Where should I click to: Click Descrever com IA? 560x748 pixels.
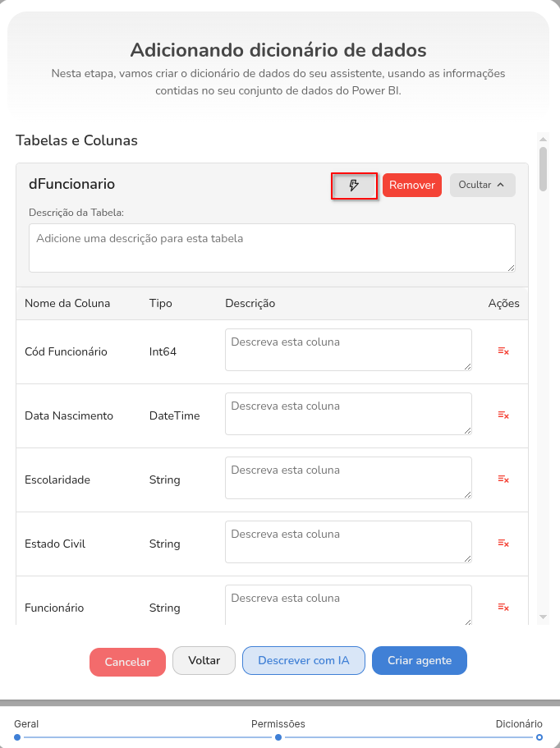click(x=303, y=660)
